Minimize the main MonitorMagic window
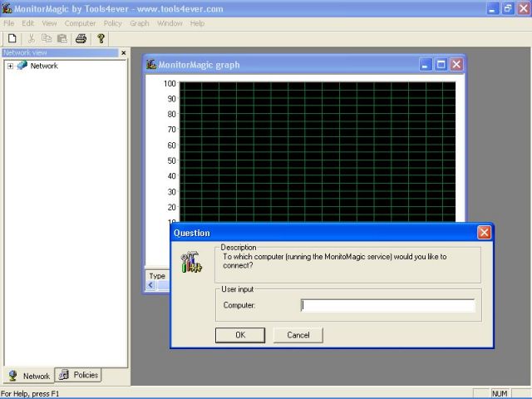This screenshot has height=399, width=532. (492, 8)
